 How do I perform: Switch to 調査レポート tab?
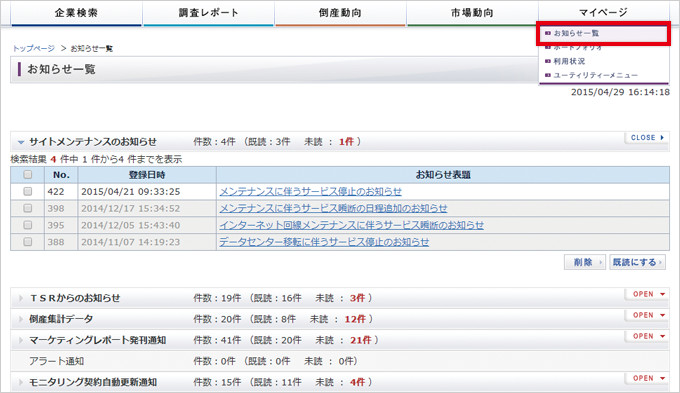pos(209,13)
